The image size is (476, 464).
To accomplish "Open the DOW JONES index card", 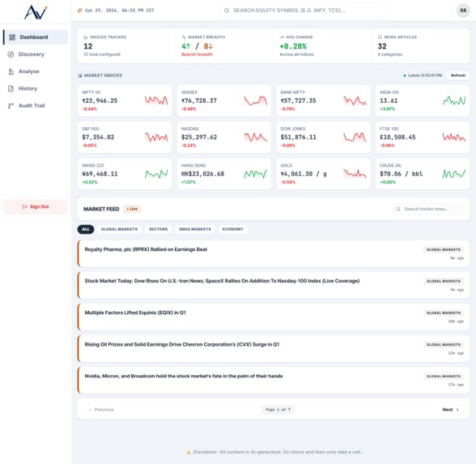I will (x=323, y=138).
